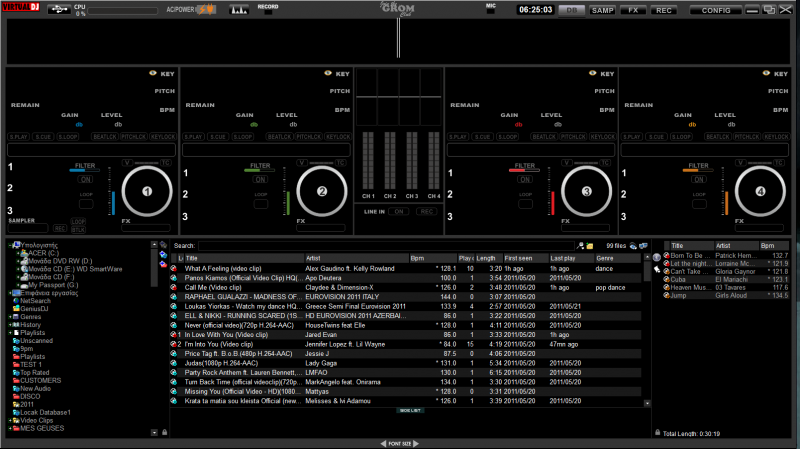
Task: Click the TC button above deck 2 jog wheel
Action: (x=340, y=163)
